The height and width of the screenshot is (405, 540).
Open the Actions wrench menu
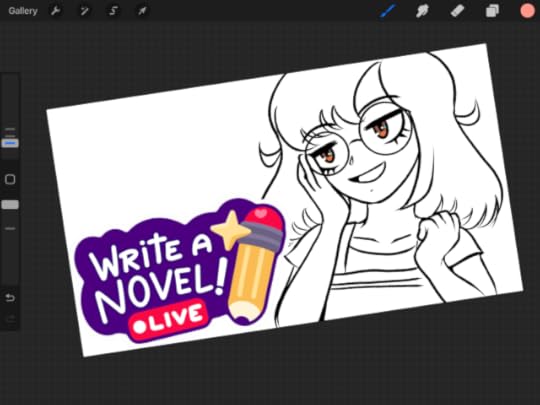click(55, 11)
